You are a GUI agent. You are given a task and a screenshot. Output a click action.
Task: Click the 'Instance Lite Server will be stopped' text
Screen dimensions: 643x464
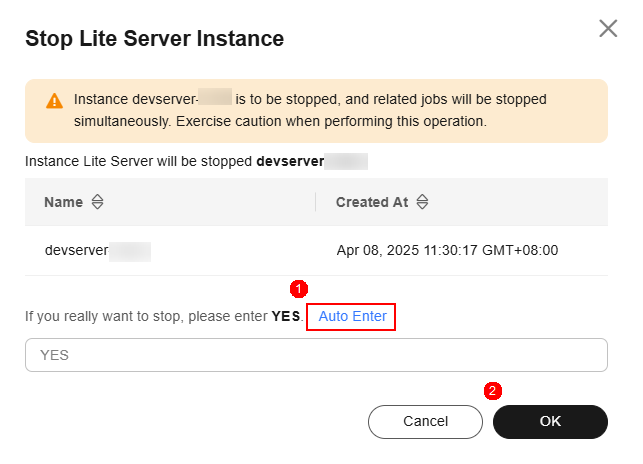[139, 161]
